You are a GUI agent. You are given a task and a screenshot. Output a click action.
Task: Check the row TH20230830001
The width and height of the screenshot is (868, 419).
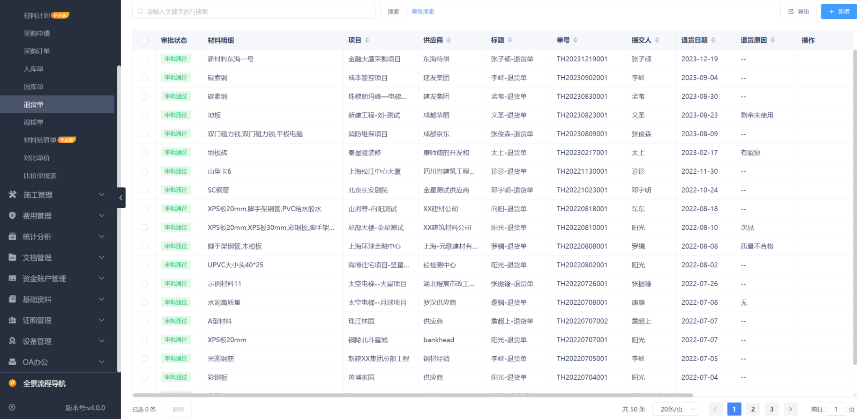click(x=144, y=96)
